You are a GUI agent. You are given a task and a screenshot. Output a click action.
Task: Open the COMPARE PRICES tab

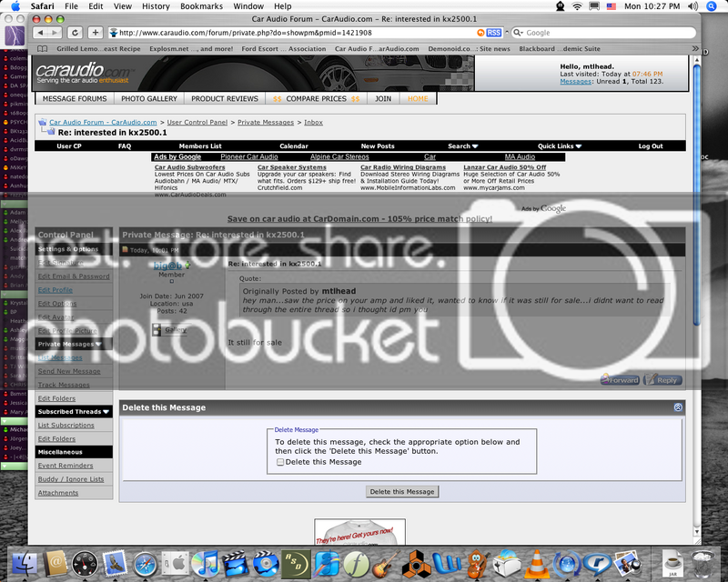[x=316, y=98]
